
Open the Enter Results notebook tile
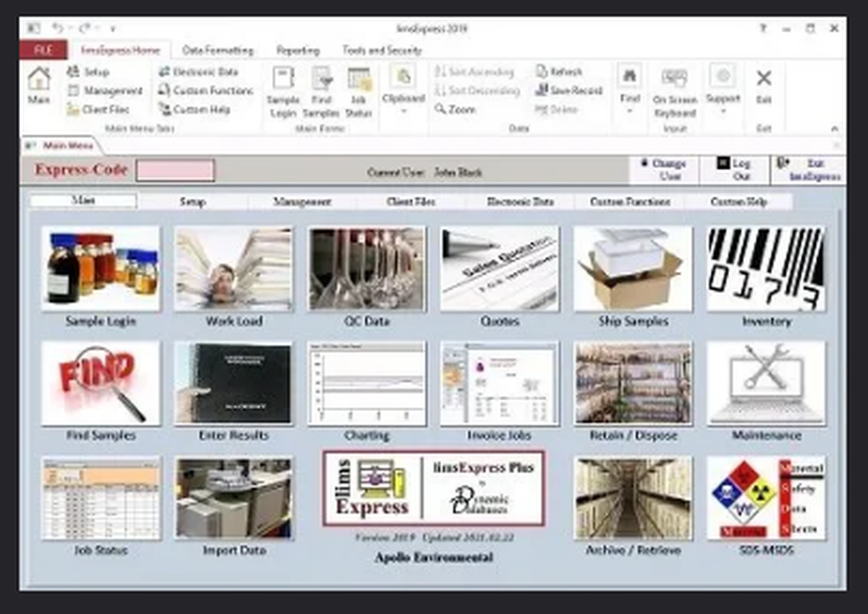[x=233, y=384]
